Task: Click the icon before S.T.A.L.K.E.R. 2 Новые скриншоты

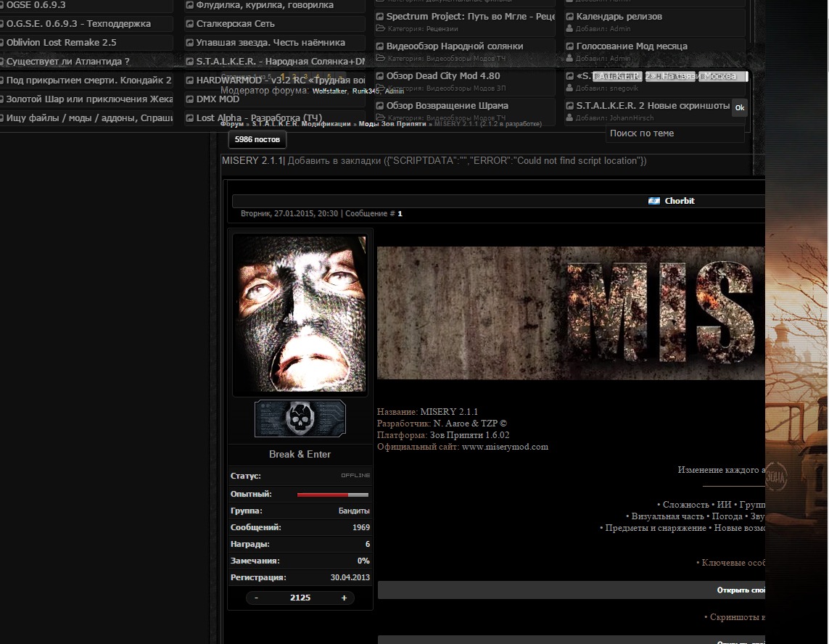Action: click(x=569, y=106)
